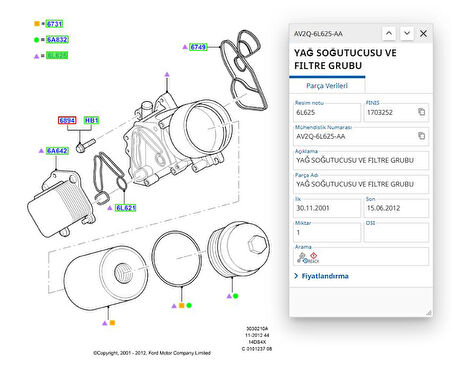452x372 pixels.
Task: Select part callout 6A642 oil cooler
Action: tap(57, 151)
